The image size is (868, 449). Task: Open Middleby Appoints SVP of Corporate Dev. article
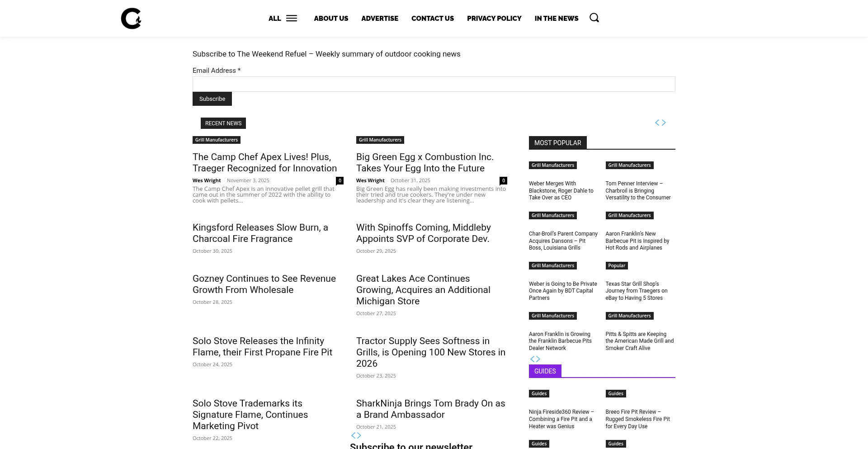pos(424,233)
